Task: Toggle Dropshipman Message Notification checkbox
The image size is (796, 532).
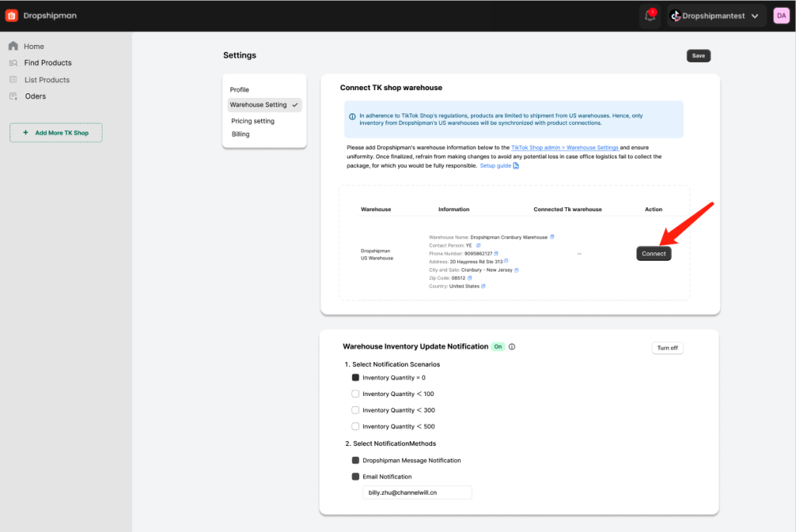Action: [355, 460]
